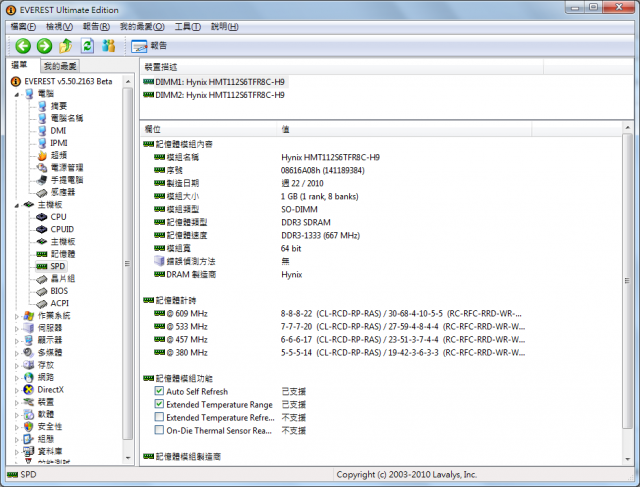Open the 我的最愛(O) menu
Screen dimensions: 640x487
(x=142, y=27)
